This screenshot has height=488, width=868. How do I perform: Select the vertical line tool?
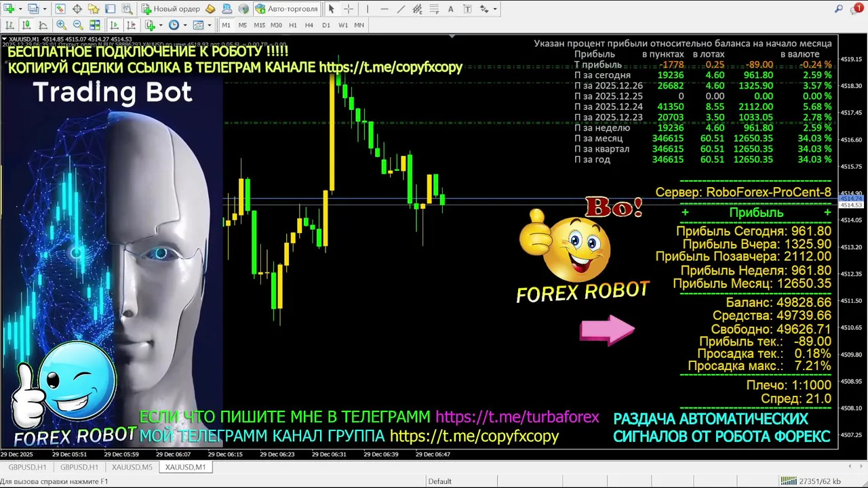[368, 9]
